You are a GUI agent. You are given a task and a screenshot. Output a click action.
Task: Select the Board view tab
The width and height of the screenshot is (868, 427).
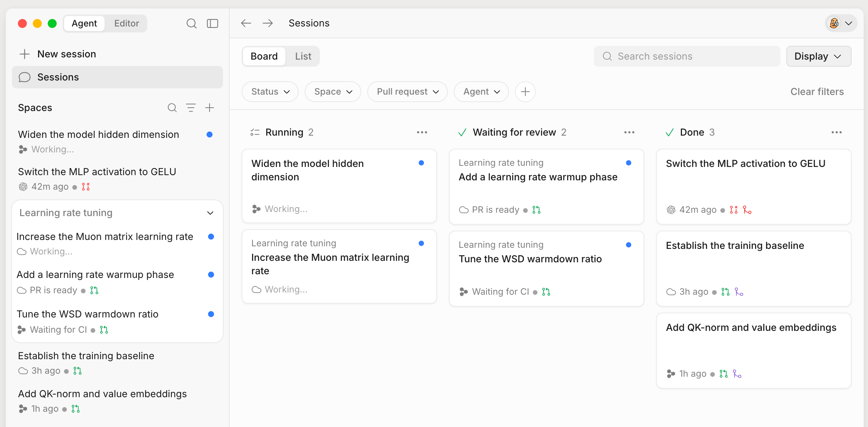tap(264, 56)
